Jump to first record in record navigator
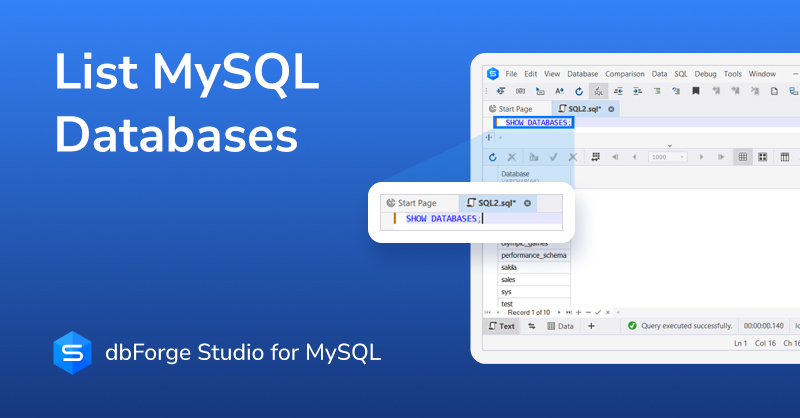 point(488,312)
